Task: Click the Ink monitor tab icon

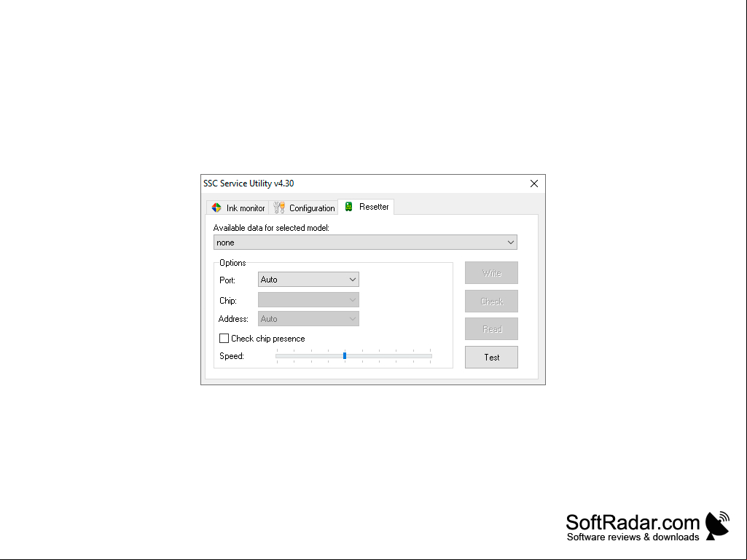Action: coord(216,208)
